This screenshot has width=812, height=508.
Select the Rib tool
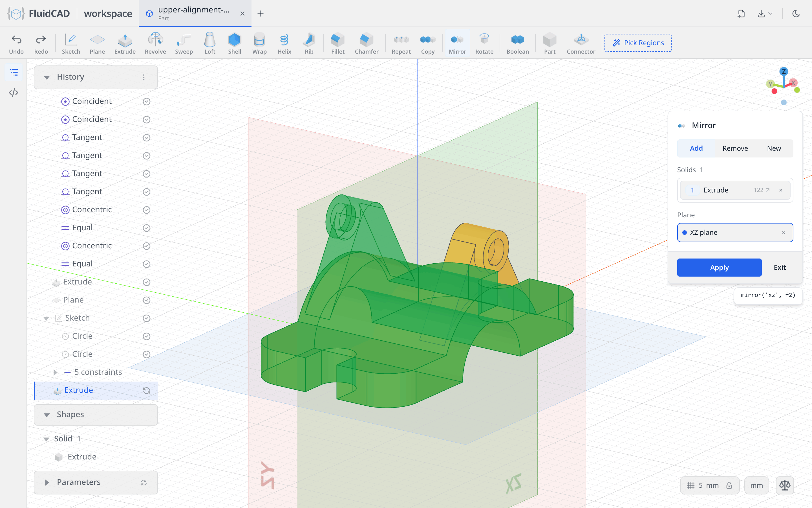[309, 43]
